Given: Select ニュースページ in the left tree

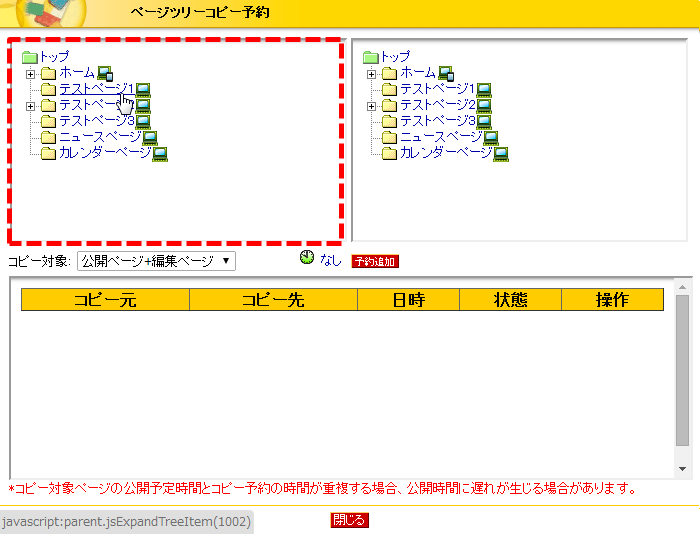Looking at the screenshot, I should pos(100,137).
